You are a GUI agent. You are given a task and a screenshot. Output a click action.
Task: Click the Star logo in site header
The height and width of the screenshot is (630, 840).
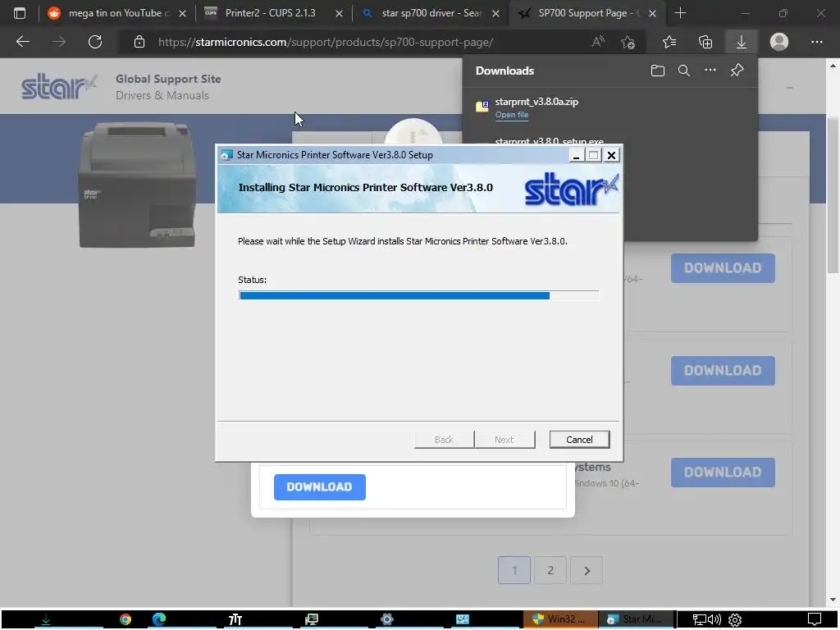[x=59, y=87]
